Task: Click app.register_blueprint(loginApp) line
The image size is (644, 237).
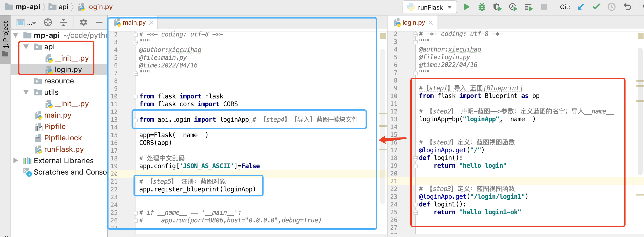Action: click(197, 189)
